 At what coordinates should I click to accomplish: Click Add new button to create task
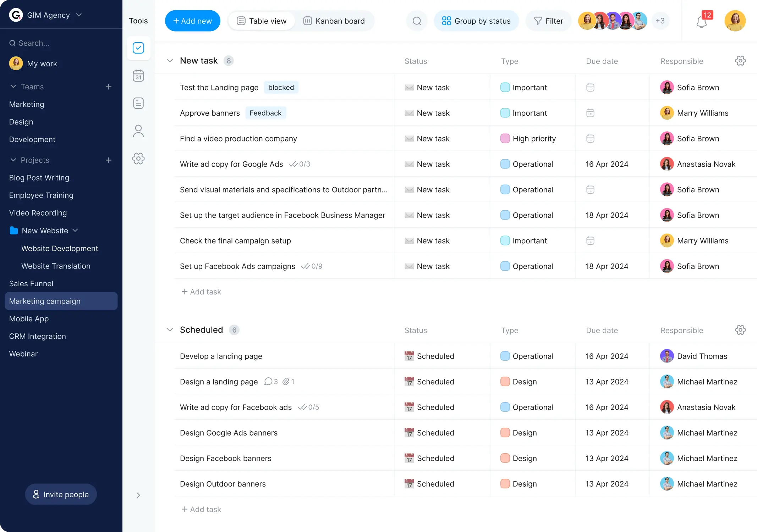[x=192, y=21]
